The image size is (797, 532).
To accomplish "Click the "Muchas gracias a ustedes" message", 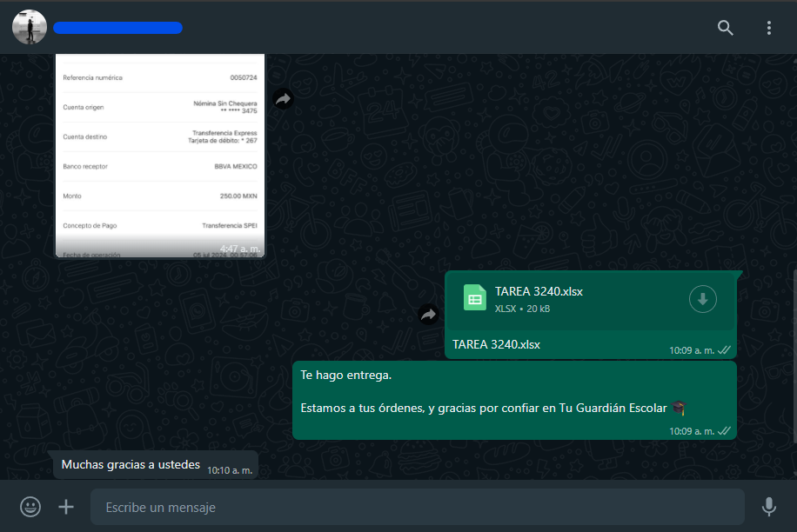I will coord(131,465).
